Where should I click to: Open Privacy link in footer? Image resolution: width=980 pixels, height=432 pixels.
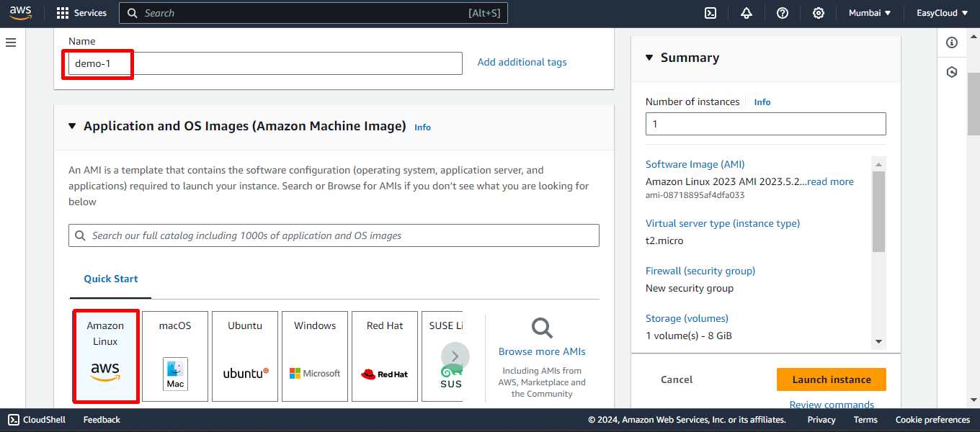(821, 420)
